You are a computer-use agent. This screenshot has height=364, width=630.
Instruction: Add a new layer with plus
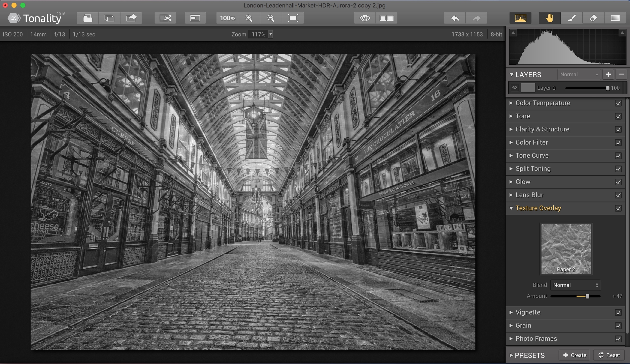pos(608,74)
